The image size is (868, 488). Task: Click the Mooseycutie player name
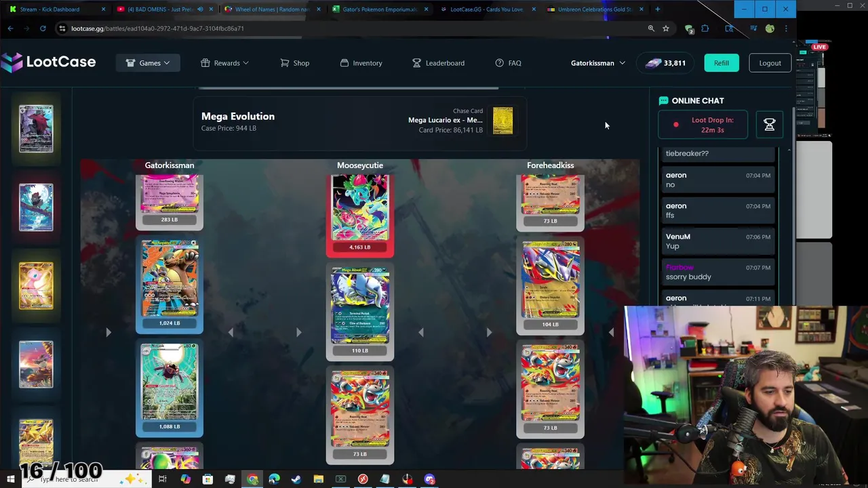360,165
